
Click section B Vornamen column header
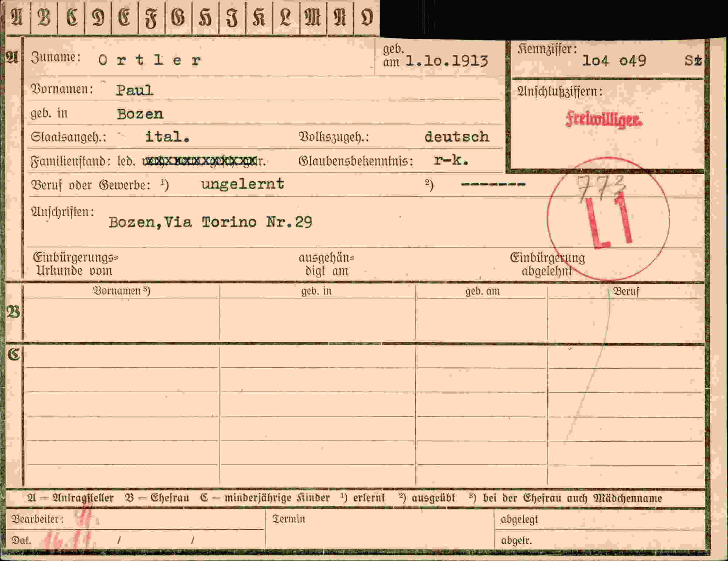(x=121, y=291)
